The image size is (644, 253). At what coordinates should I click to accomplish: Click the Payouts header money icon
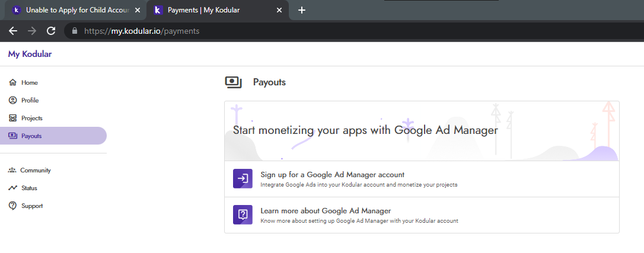(x=233, y=82)
